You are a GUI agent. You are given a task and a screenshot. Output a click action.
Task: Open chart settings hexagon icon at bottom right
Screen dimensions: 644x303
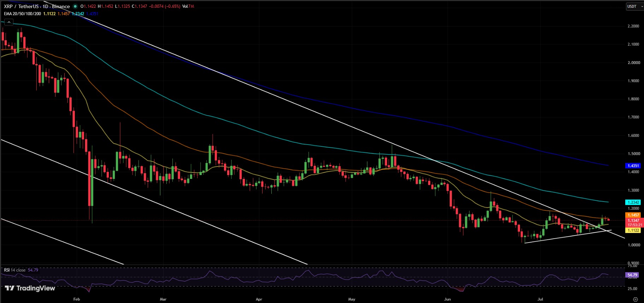pos(635,299)
